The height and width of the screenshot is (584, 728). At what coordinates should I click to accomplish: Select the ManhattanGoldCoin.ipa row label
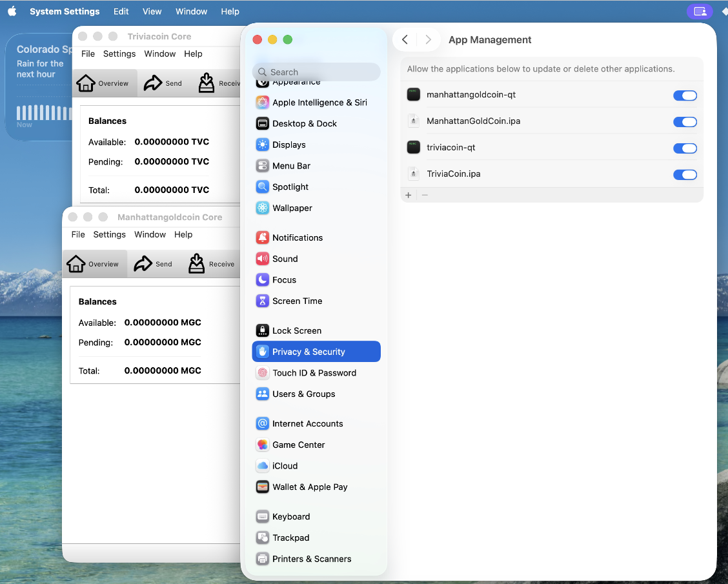pyautogui.click(x=473, y=121)
